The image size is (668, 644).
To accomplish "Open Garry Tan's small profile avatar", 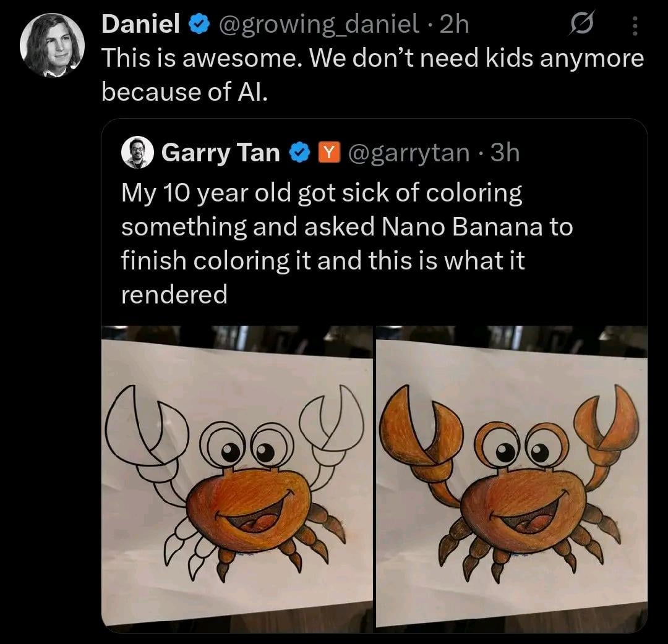I will tap(137, 152).
